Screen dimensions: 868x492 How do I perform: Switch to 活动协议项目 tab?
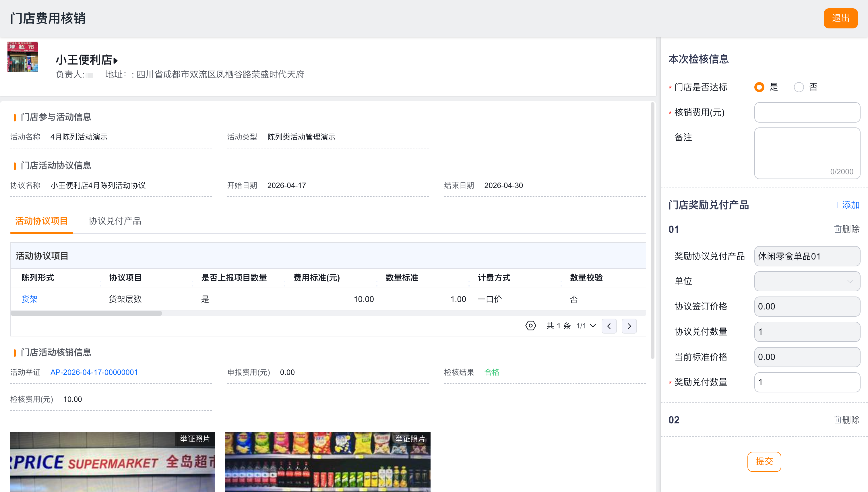pyautogui.click(x=42, y=221)
